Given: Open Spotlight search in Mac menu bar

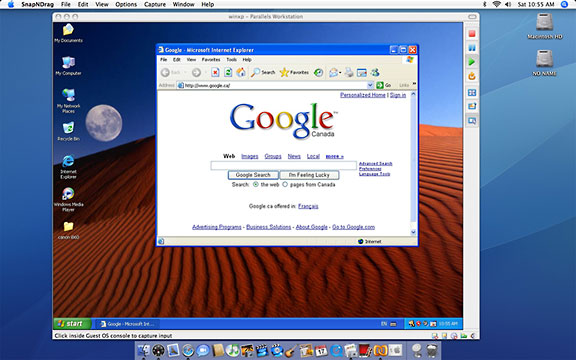Looking at the screenshot, I should pyautogui.click(x=564, y=4).
